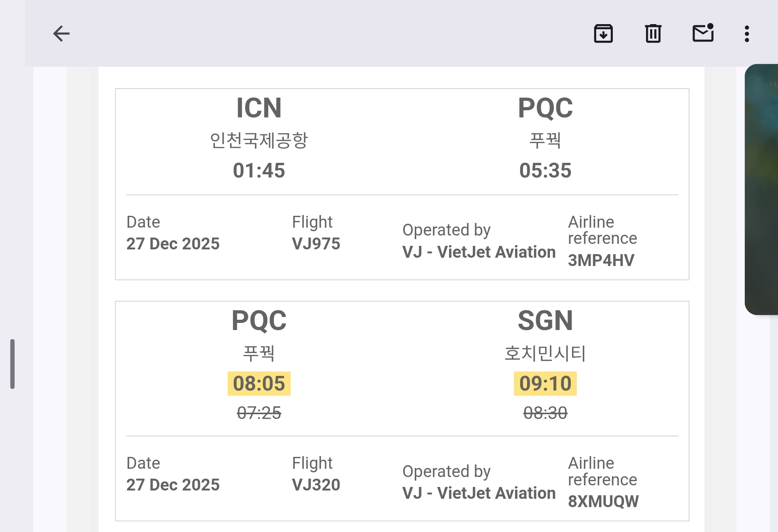The image size is (778, 532).
Task: Mark the email as unread
Action: click(703, 33)
